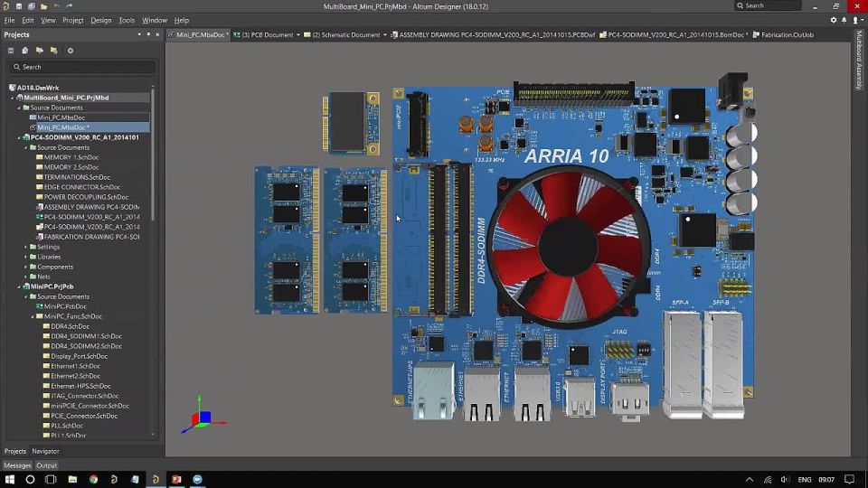The image size is (868, 488).
Task: Open Chrome from taskbar
Action: coord(93,479)
